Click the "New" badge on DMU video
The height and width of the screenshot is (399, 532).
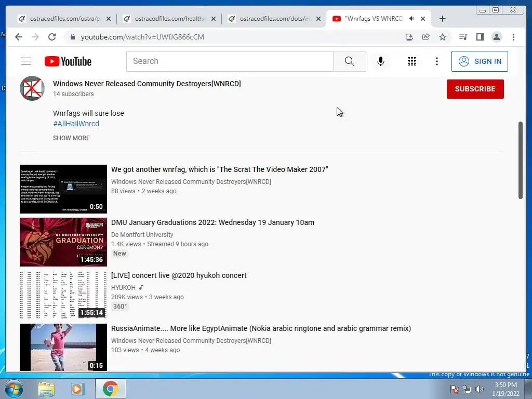pos(119,254)
